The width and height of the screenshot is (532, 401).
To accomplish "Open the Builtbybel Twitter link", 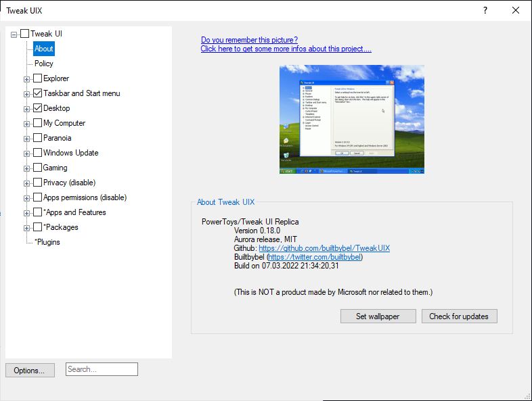I will coord(315,257).
